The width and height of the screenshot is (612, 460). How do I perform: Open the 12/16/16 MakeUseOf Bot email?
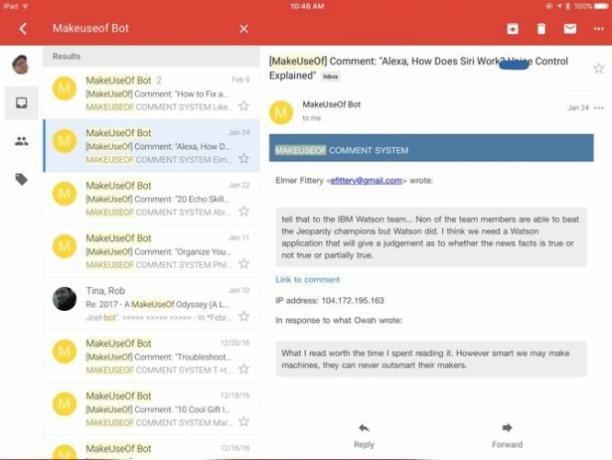(x=151, y=448)
